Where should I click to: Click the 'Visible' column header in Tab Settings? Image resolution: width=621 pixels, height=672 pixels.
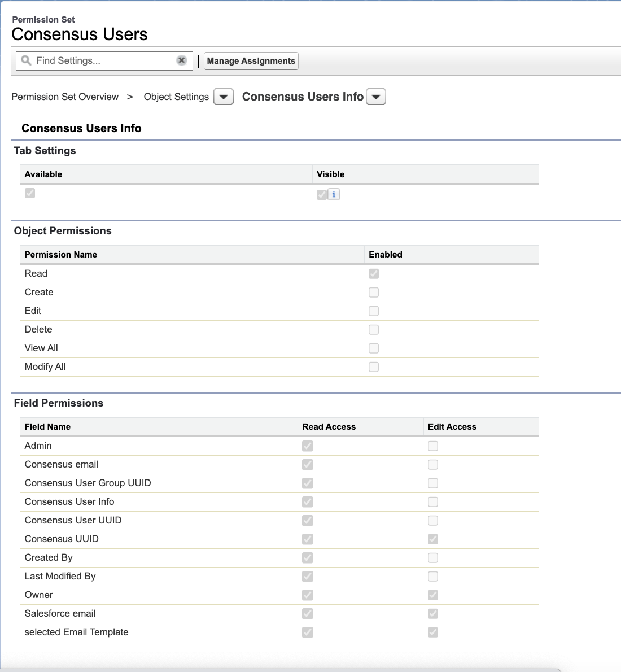coord(330,174)
